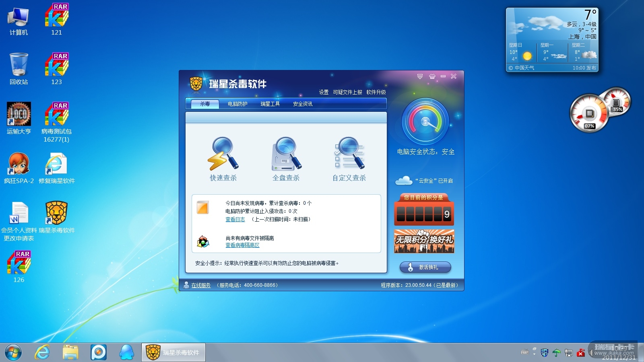Screen dimensions: 644x362
Task: Switch to the 瑞星工具 tab
Action: (x=270, y=104)
